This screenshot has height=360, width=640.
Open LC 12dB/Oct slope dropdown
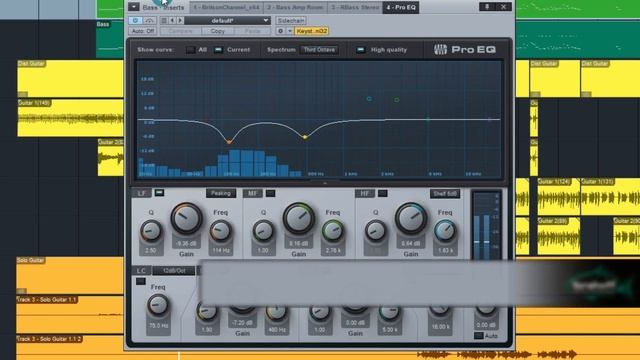174,271
